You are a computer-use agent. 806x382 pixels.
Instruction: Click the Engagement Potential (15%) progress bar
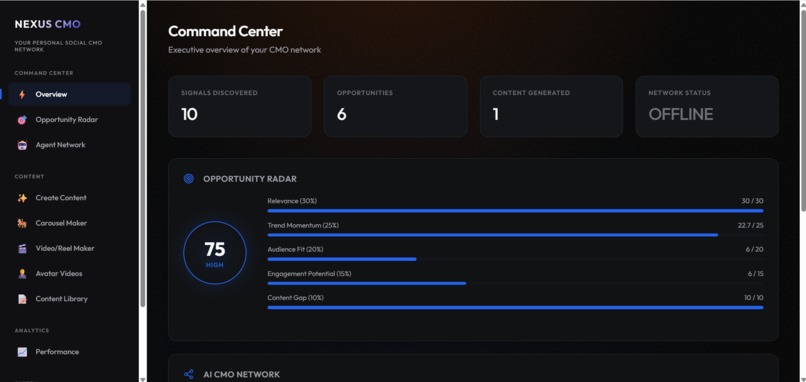(515, 283)
